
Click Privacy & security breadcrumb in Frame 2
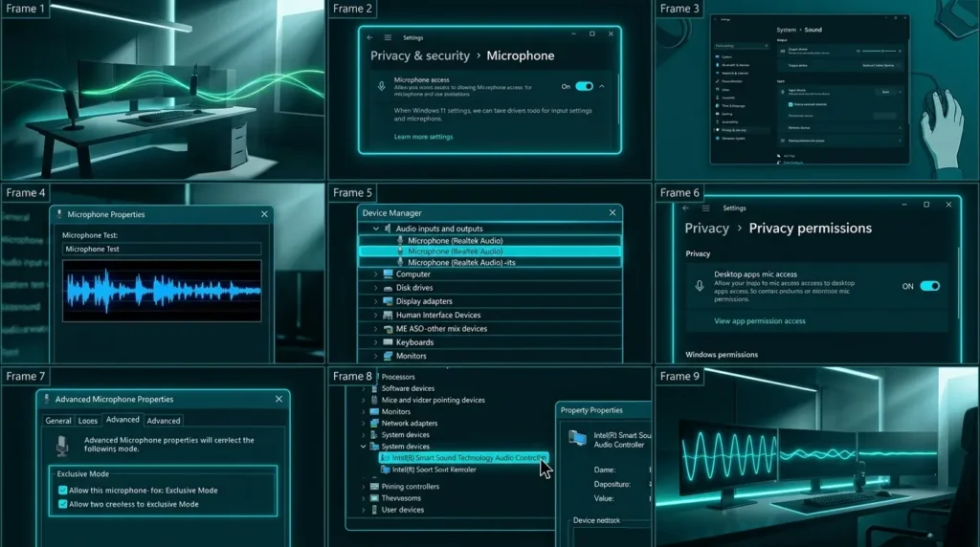click(420, 55)
